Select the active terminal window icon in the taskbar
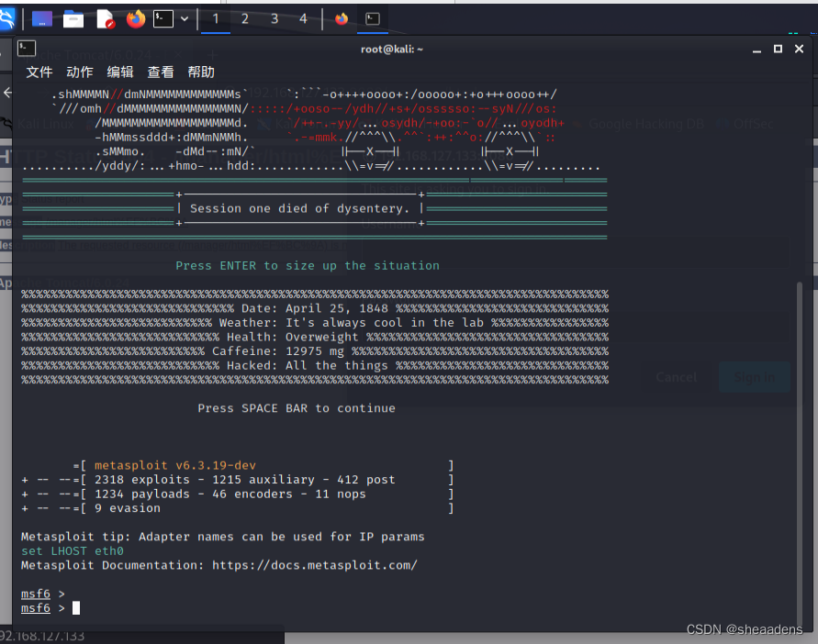This screenshot has width=818, height=644. point(370,18)
